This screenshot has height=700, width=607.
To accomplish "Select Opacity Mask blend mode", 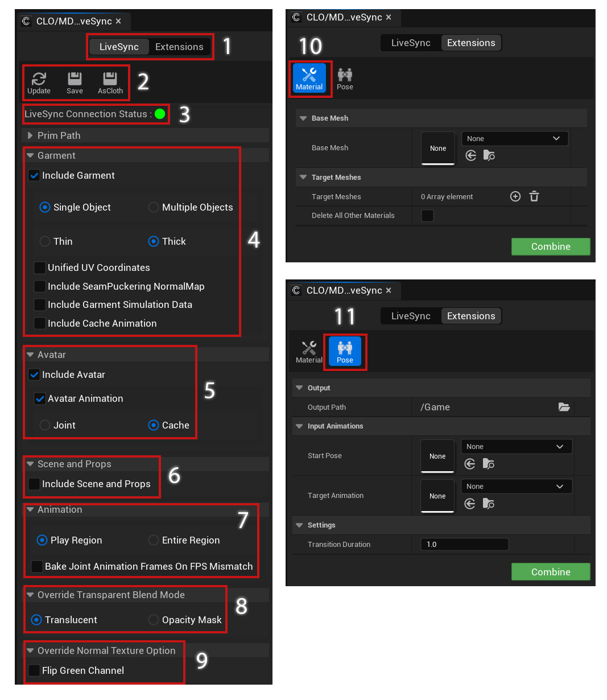I will (x=154, y=620).
